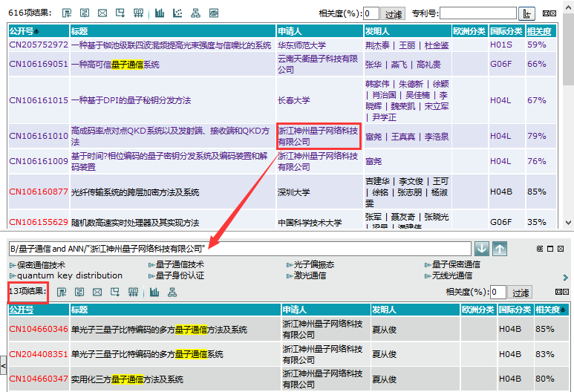
Task: Select the suggested keyword quantum key distribution
Action: (69, 275)
